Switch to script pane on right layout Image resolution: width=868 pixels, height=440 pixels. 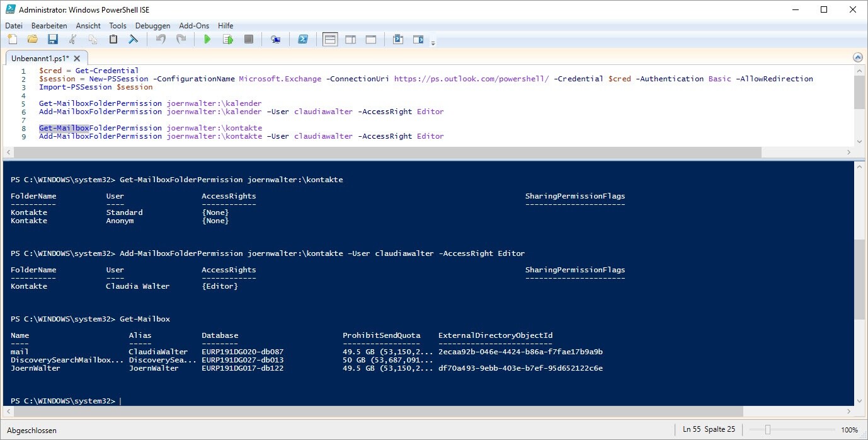(351, 40)
